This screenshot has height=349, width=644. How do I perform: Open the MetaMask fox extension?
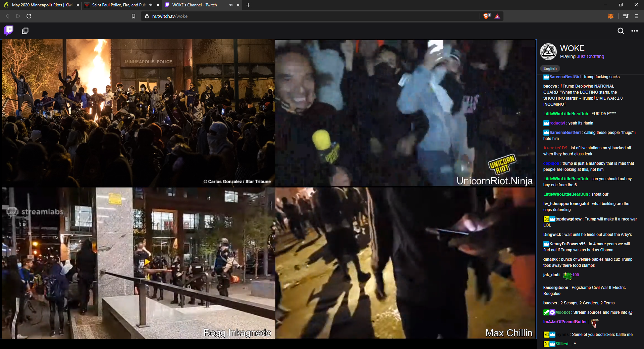[x=611, y=16]
